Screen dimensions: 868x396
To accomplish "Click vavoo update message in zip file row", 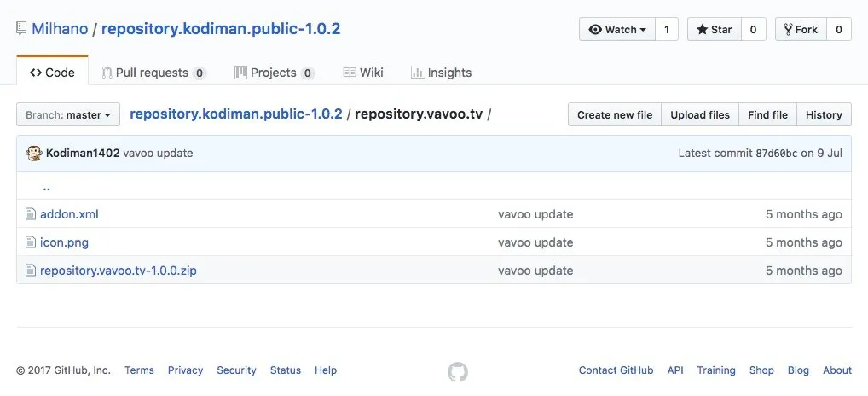I will [x=535, y=271].
